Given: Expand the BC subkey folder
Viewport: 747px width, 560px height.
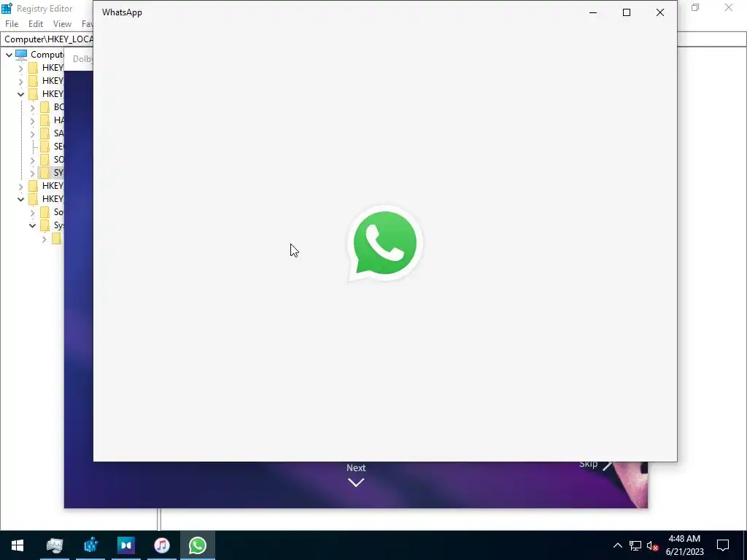Looking at the screenshot, I should tap(32, 107).
